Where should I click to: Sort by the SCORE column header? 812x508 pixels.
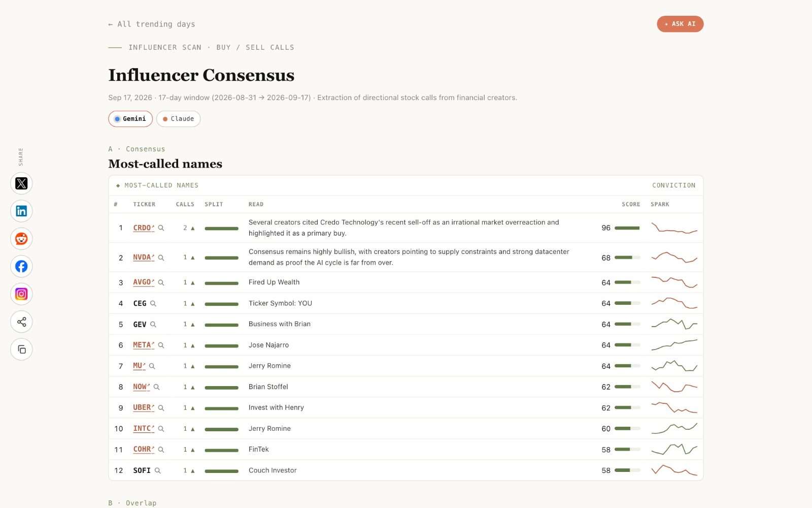coord(631,204)
